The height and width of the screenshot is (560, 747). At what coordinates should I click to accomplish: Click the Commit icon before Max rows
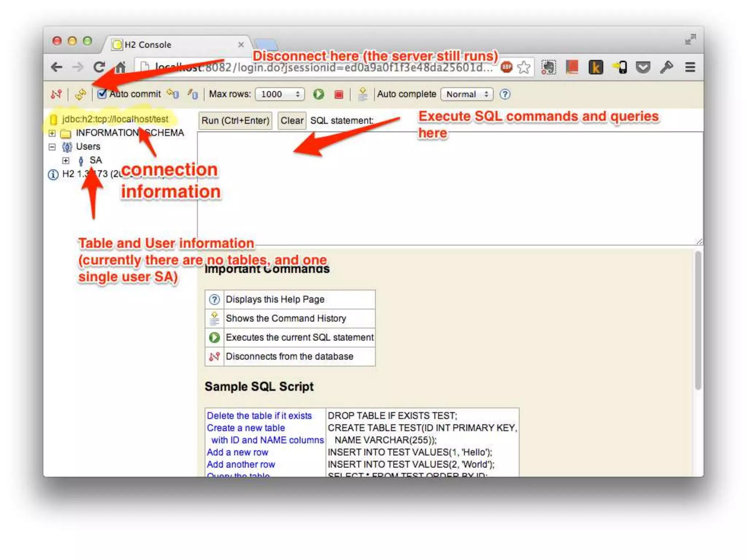193,94
